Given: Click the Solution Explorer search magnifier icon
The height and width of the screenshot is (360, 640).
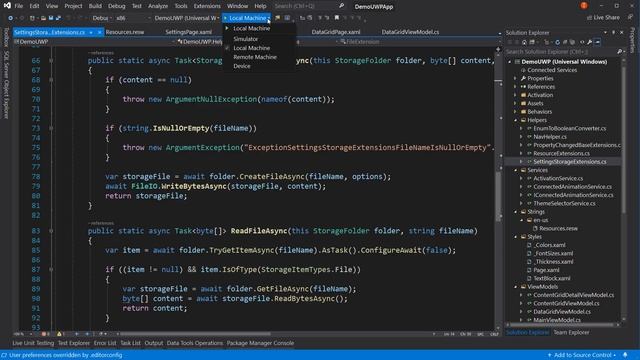Looking at the screenshot, I should 619,52.
